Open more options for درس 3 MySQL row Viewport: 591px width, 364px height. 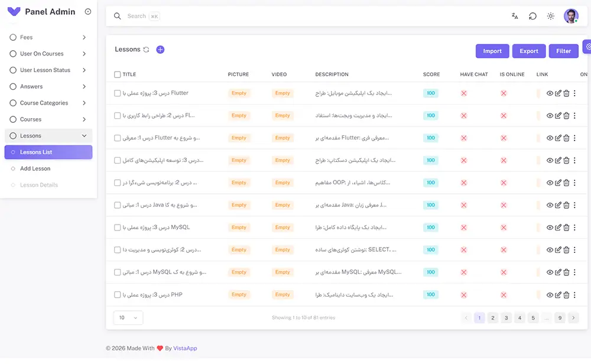[x=574, y=227]
